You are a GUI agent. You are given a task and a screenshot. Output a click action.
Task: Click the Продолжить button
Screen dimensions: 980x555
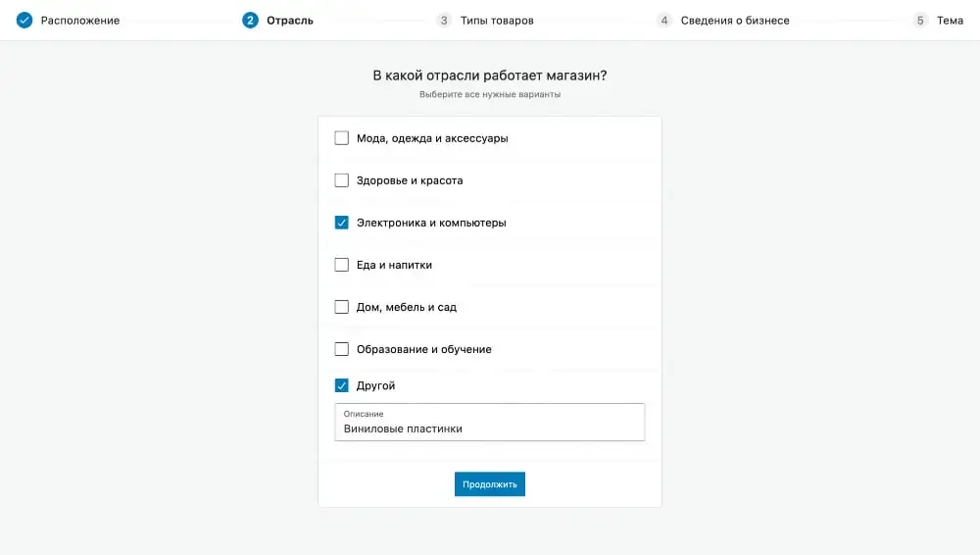coord(489,484)
